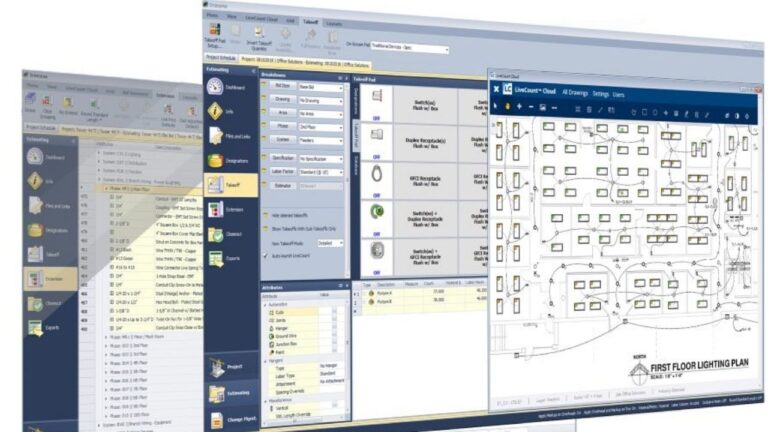Select the Switch(es) + GFCI Receptacle takeoff cell
The width and height of the screenshot is (768, 432).
(425, 257)
